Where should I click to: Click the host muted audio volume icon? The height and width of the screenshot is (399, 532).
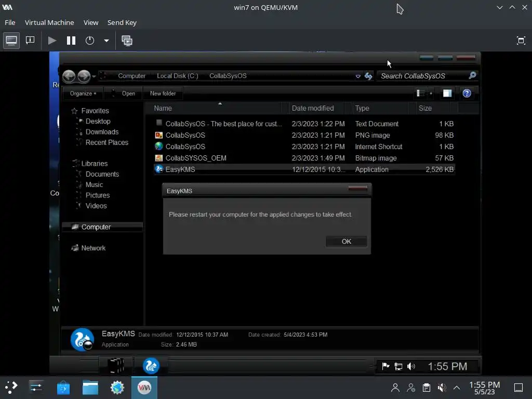pyautogui.click(x=442, y=388)
